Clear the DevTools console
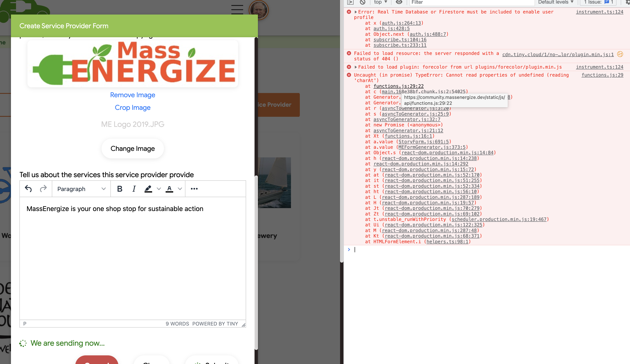The height and width of the screenshot is (364, 630). pos(363,3)
